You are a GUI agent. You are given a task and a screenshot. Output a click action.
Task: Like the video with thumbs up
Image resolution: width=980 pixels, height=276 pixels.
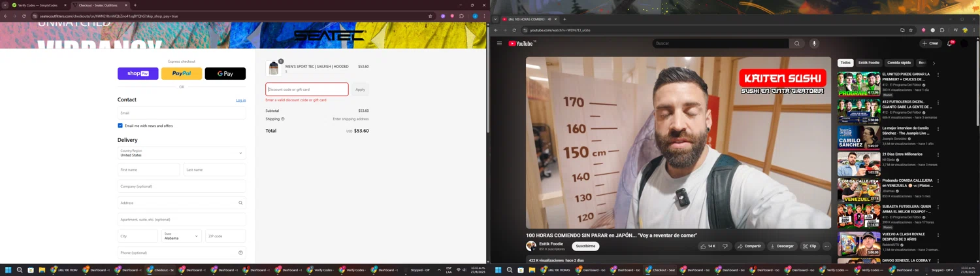pyautogui.click(x=708, y=246)
